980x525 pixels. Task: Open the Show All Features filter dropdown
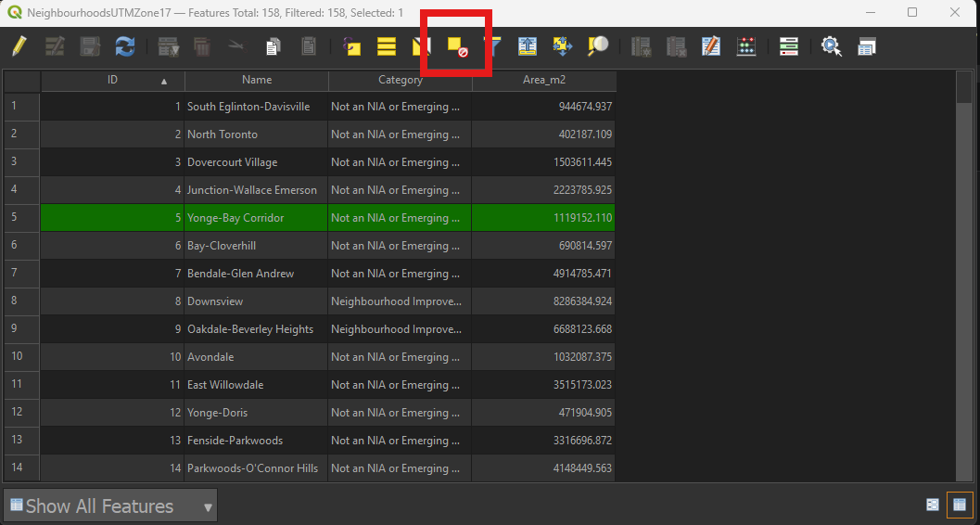click(110, 506)
